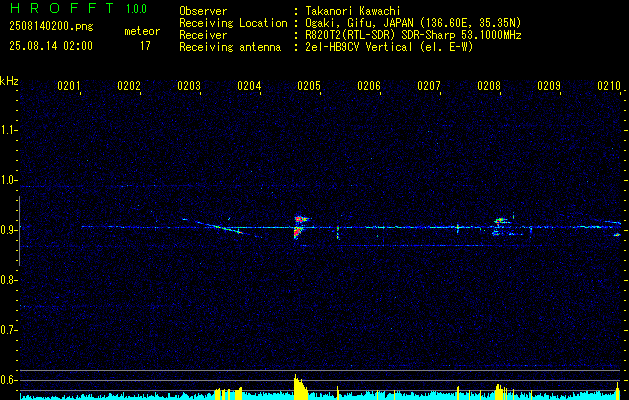Select version number 1.0.0
The width and height of the screenshot is (629, 400).
coord(136,9)
